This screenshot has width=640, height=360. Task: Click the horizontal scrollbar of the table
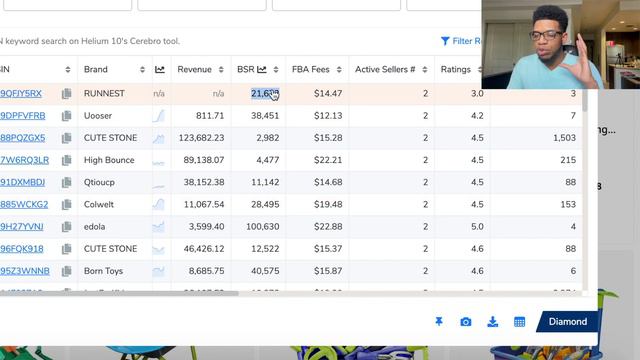pos(119,293)
